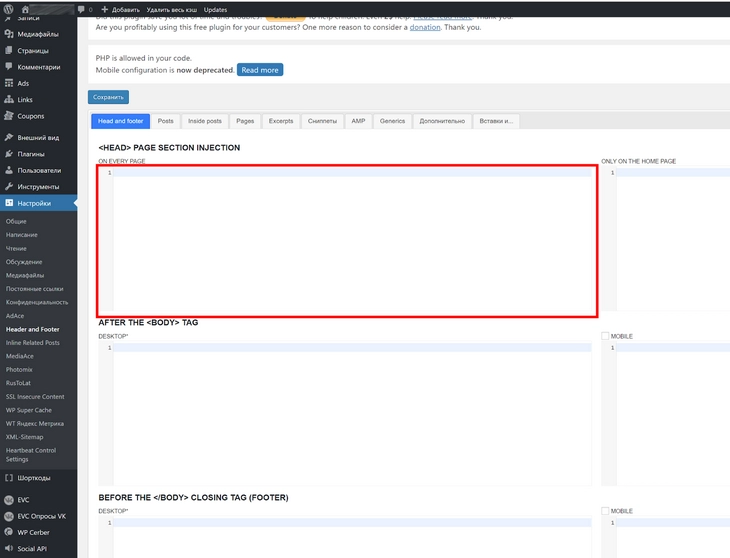
Task: Click the Пользователи user icon
Action: (8, 170)
